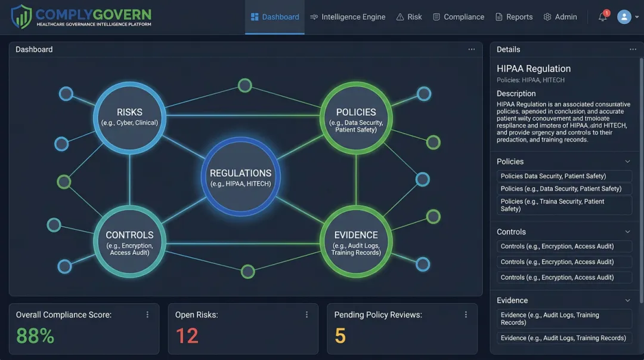The height and width of the screenshot is (360, 644).
Task: Open the Intelligence Engine tab
Action: click(x=348, y=17)
